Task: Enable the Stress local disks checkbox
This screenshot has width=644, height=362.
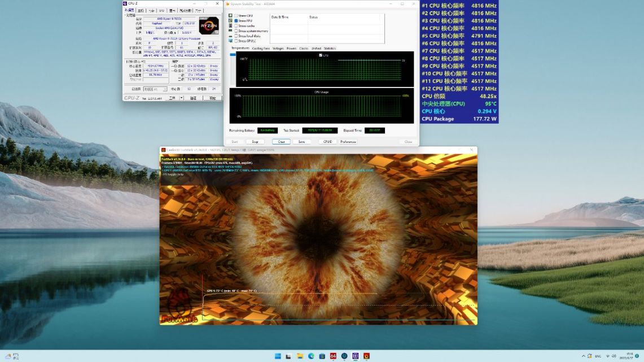Action: [x=236, y=36]
